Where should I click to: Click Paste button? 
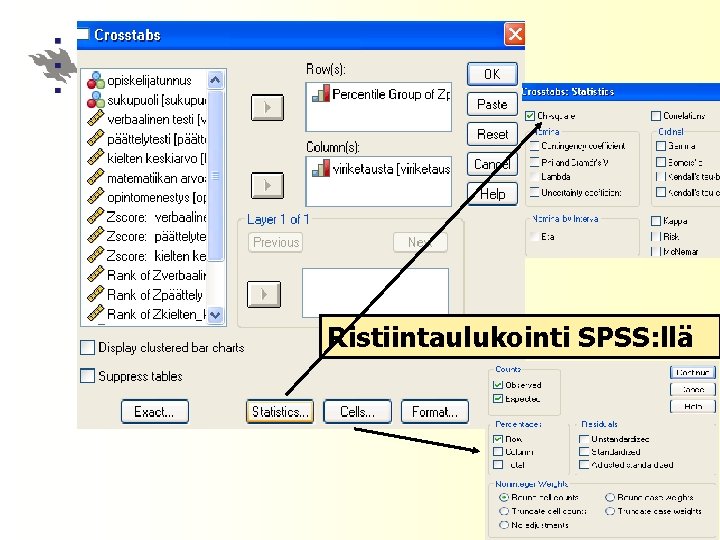tap(492, 104)
